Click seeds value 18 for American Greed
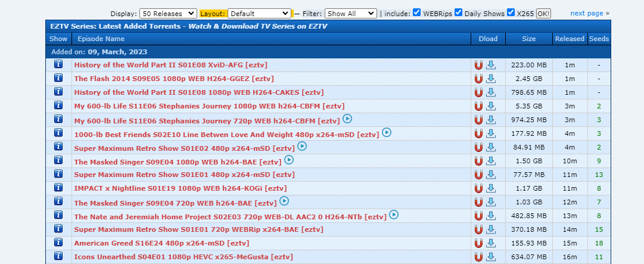 click(x=599, y=243)
